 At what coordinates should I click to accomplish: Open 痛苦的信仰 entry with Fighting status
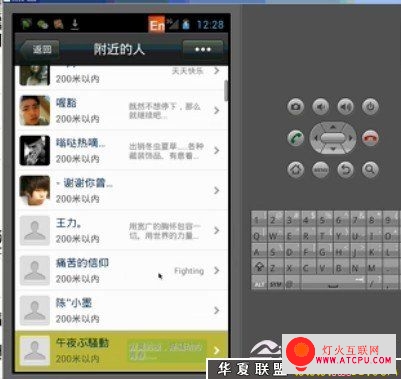(121, 270)
